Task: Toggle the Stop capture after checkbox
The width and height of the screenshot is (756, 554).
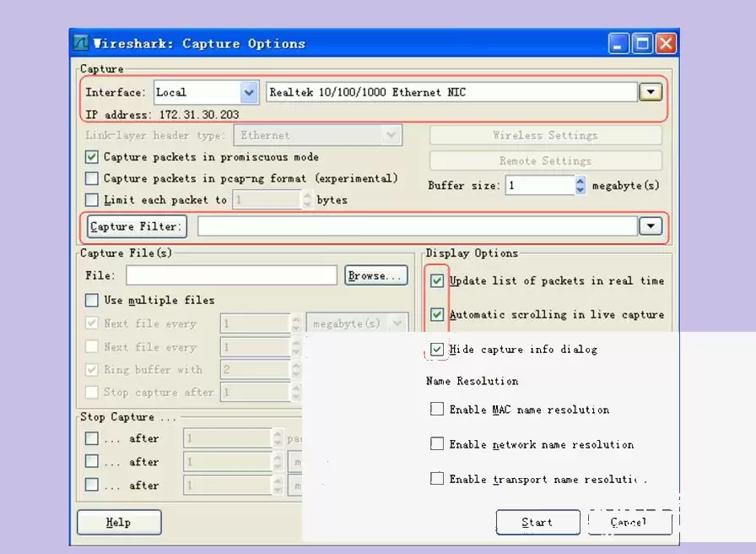Action: [92, 393]
